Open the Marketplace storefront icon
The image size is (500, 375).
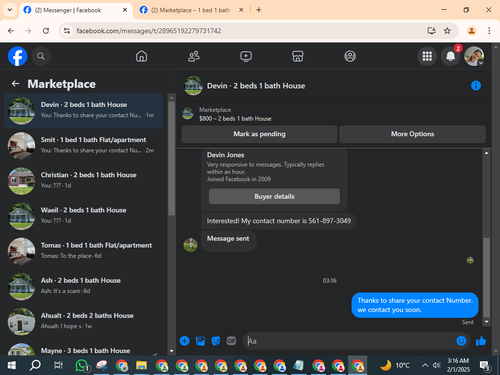pos(298,56)
